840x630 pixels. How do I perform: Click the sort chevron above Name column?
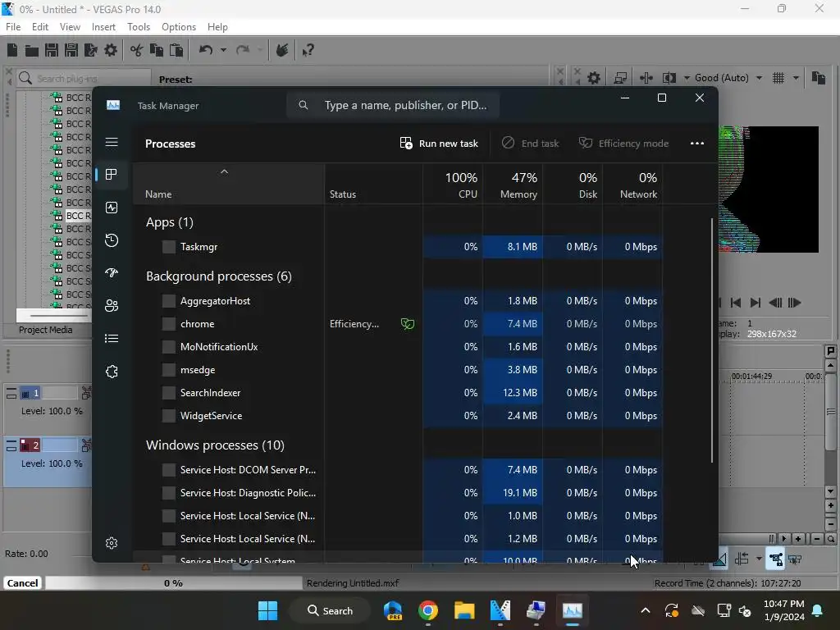(225, 171)
